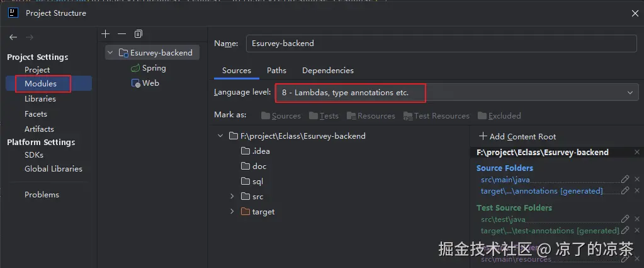This screenshot has height=268, width=644.
Task: Click Add Content Root
Action: coord(517,136)
